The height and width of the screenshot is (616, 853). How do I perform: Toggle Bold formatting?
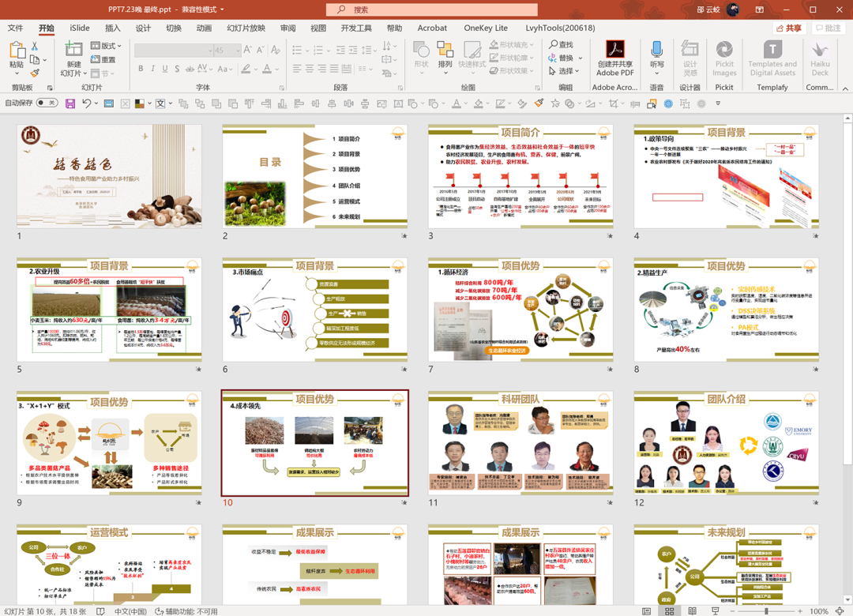pyautogui.click(x=141, y=69)
